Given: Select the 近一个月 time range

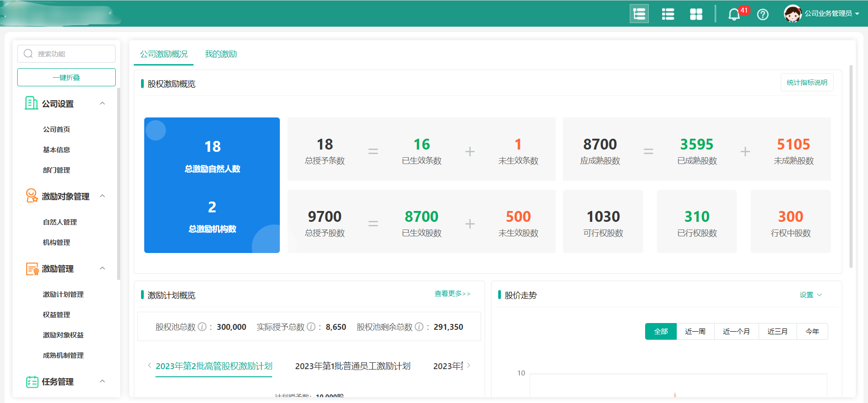Looking at the screenshot, I should click(736, 331).
